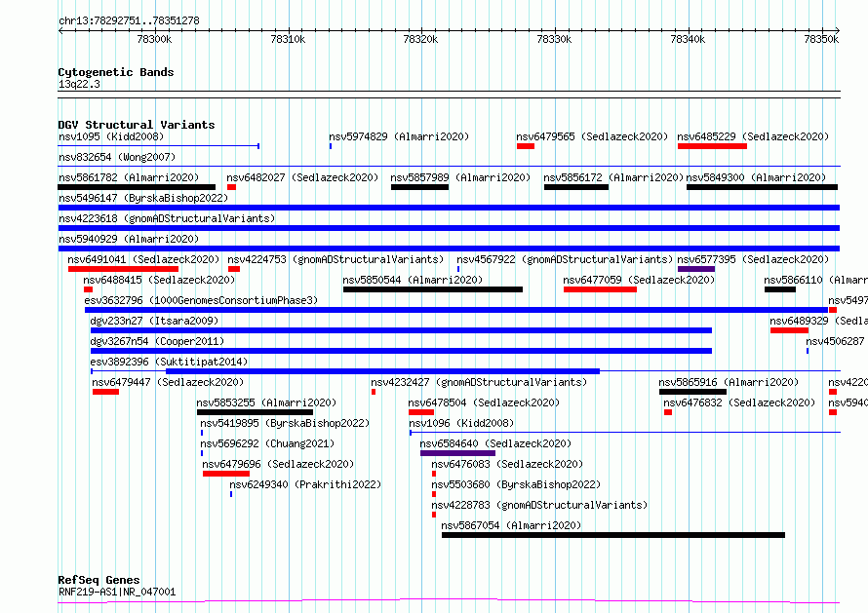Click the nsv6482027 (Sedlazeck2020) label
The width and height of the screenshot is (868, 613).
[x=302, y=177]
